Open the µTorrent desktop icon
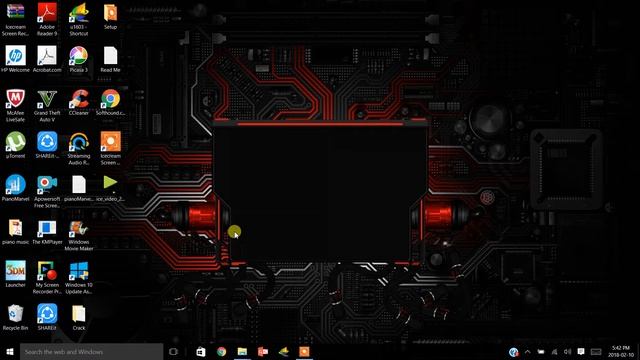 tap(15, 145)
